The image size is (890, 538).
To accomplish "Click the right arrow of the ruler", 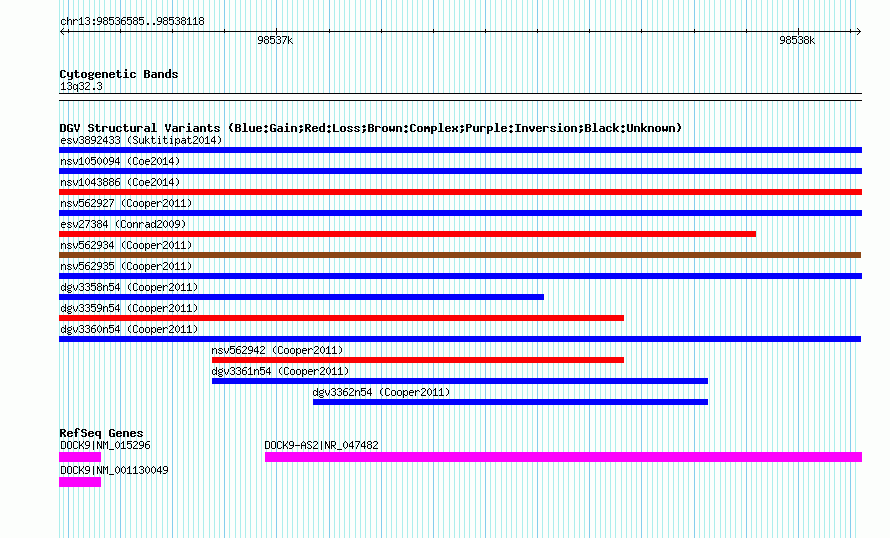I will [x=858, y=31].
